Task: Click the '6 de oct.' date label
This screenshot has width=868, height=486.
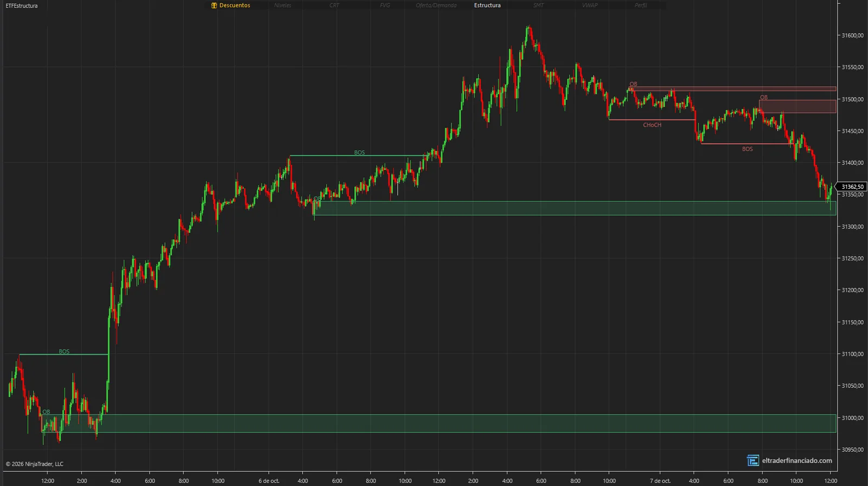Action: (269, 481)
